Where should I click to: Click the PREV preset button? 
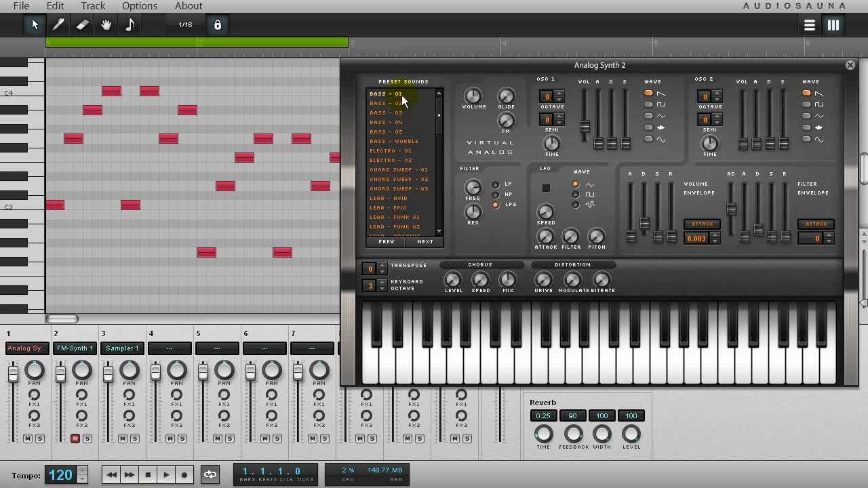point(386,241)
